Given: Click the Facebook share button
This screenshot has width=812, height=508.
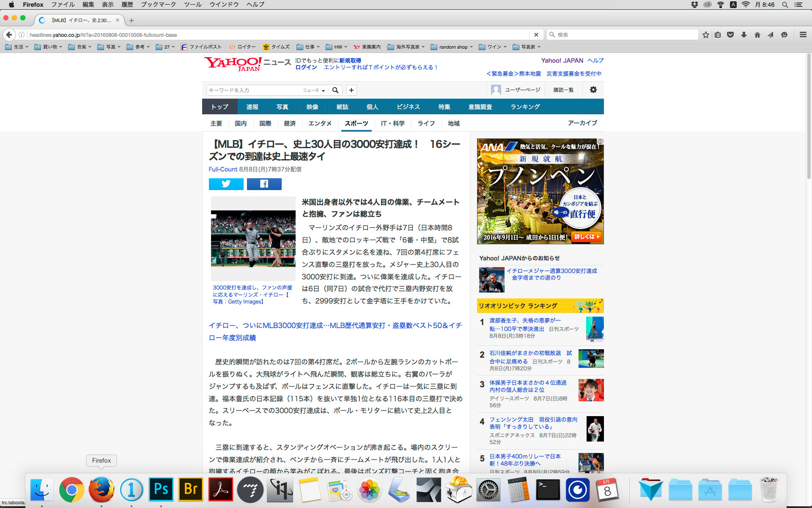Looking at the screenshot, I should [264, 184].
